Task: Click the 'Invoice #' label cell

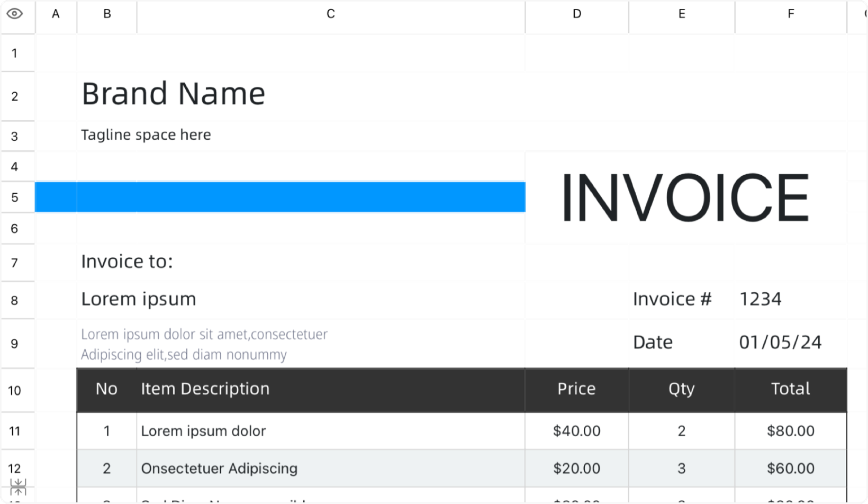Action: click(672, 299)
